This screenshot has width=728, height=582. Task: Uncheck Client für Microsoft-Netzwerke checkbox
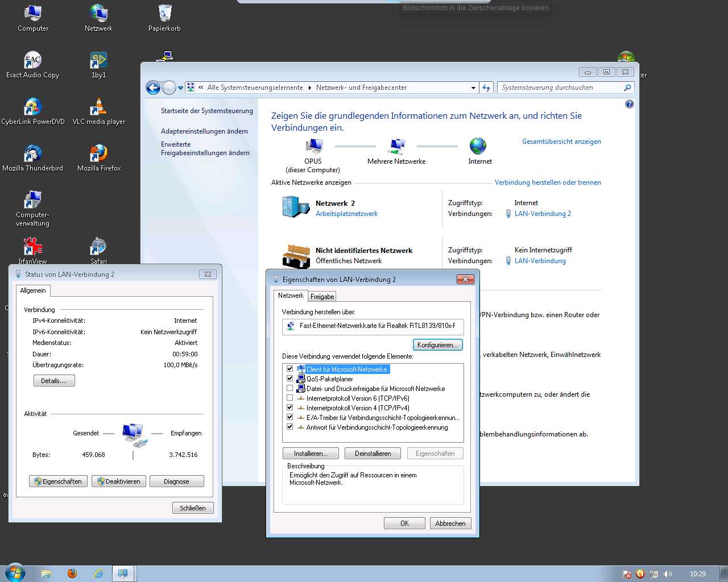(290, 369)
